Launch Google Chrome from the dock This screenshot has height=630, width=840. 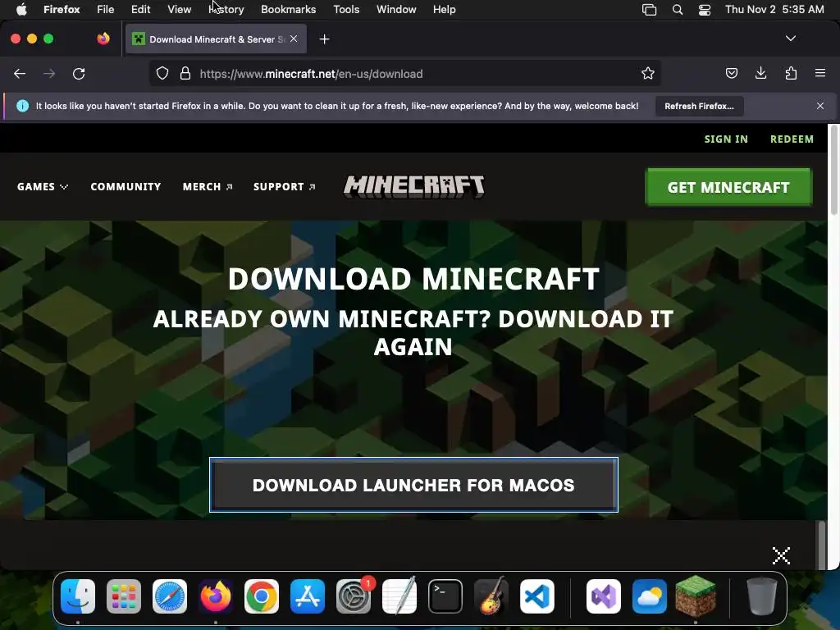click(262, 596)
